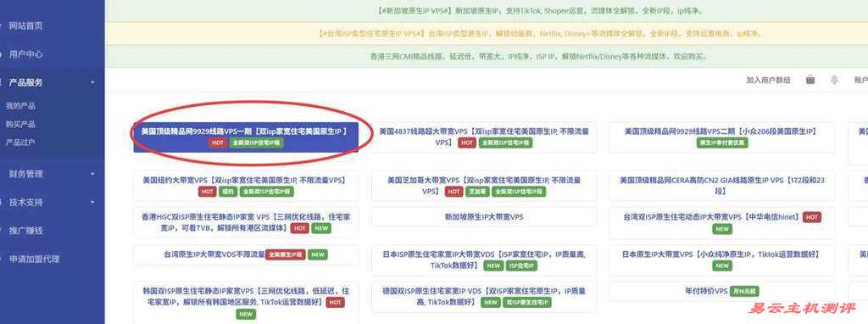Click the 双ISP原生住宅IP badge on Germany VDS

pos(526,303)
